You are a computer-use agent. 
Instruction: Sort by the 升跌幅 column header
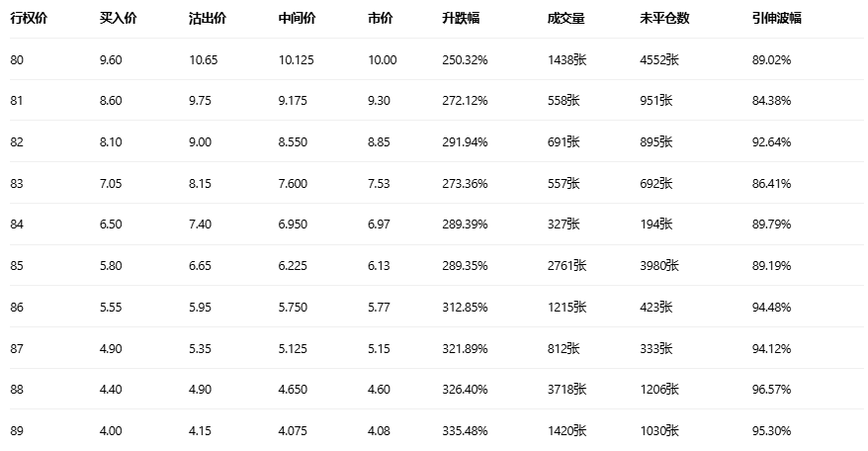click(462, 19)
